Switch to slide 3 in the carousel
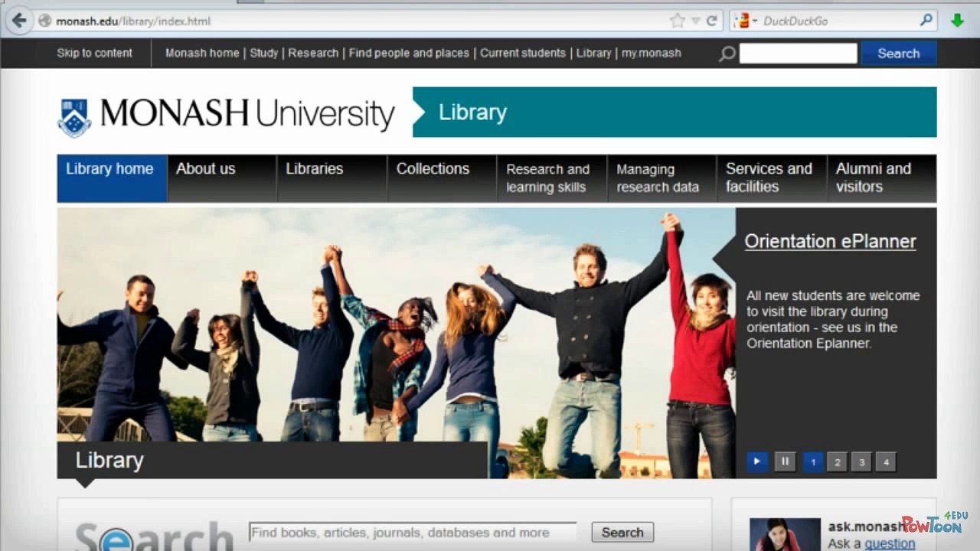This screenshot has width=980, height=551. pyautogui.click(x=861, y=462)
